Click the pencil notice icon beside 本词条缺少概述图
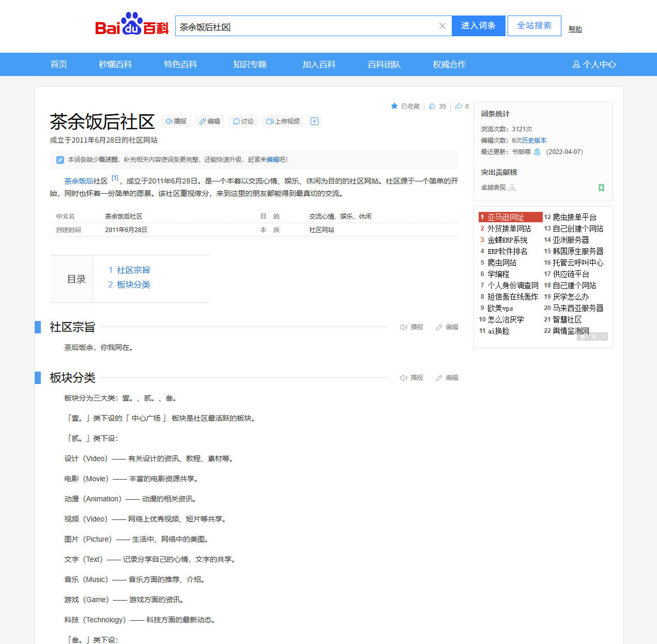 pos(60,160)
